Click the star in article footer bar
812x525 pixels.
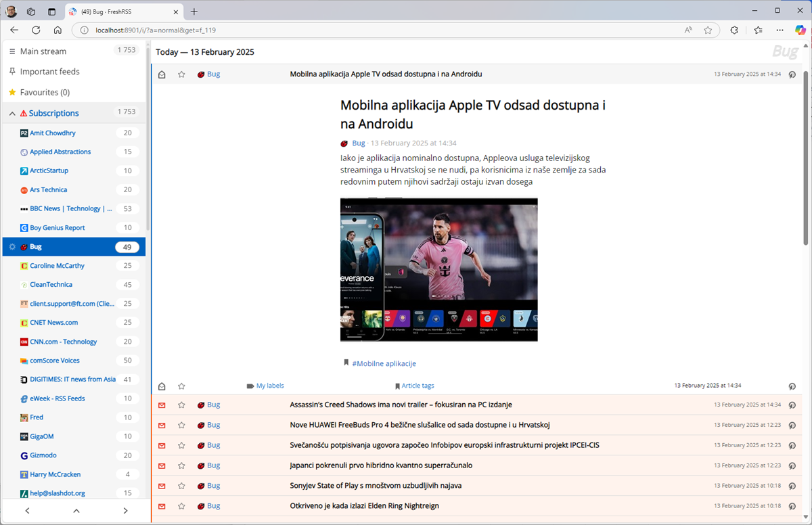click(181, 386)
